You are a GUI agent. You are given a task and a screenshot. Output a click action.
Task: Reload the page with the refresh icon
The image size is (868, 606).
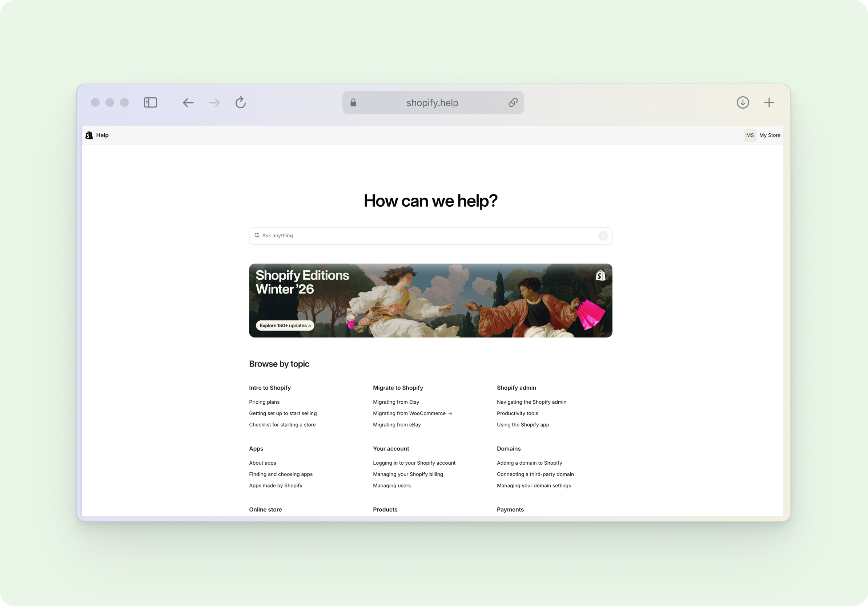(240, 102)
